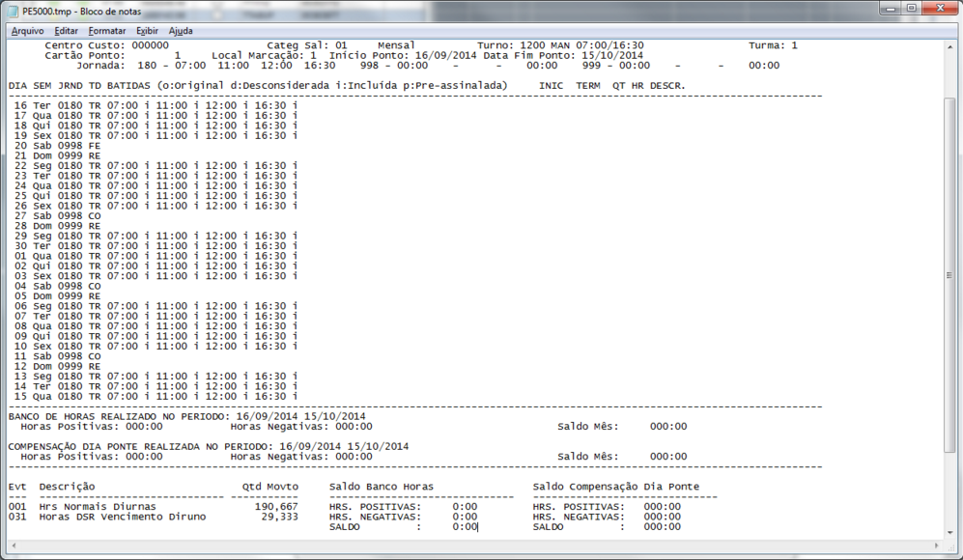
Task: Click the Notepad icon in title bar
Action: click(x=13, y=11)
